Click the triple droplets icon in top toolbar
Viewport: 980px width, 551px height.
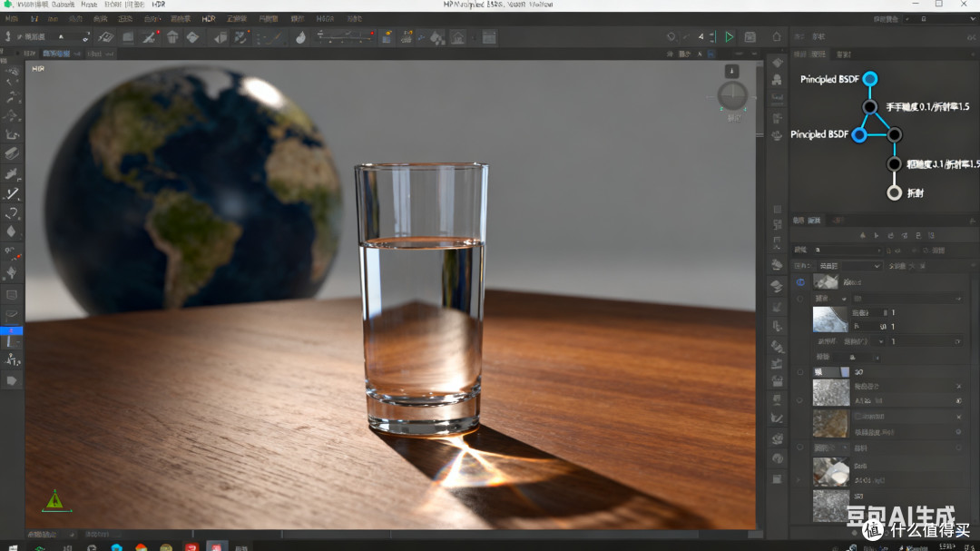pyautogui.click(x=437, y=38)
